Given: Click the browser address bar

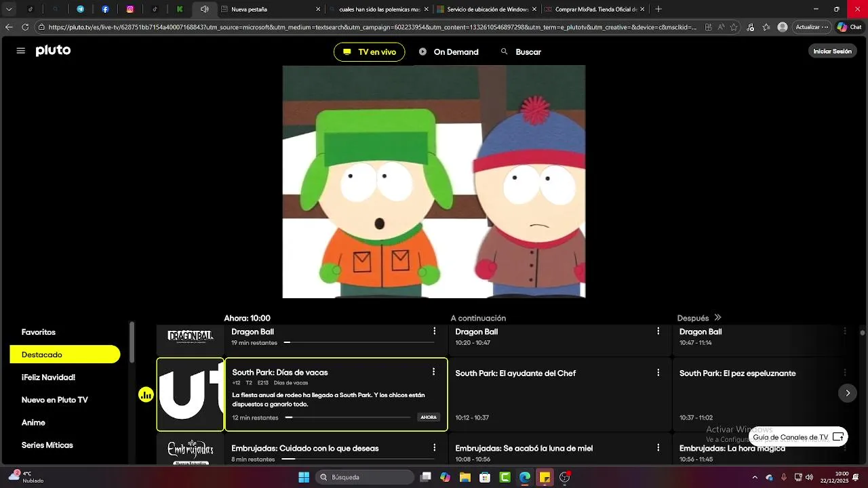Looking at the screenshot, I should [x=372, y=27].
